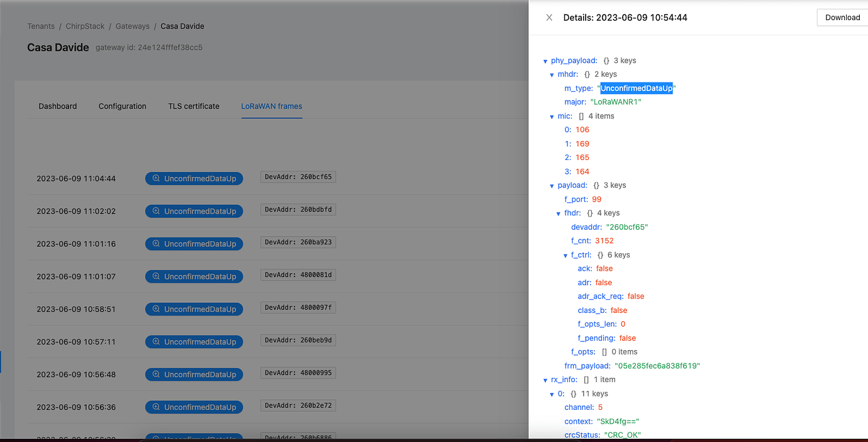
Task: Open the Configuration tab
Action: [123, 106]
